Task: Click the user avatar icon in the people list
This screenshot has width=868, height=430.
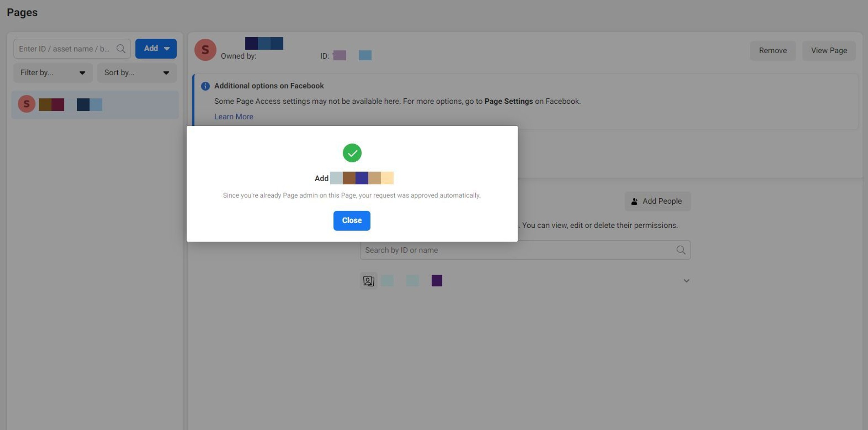Action: [368, 281]
